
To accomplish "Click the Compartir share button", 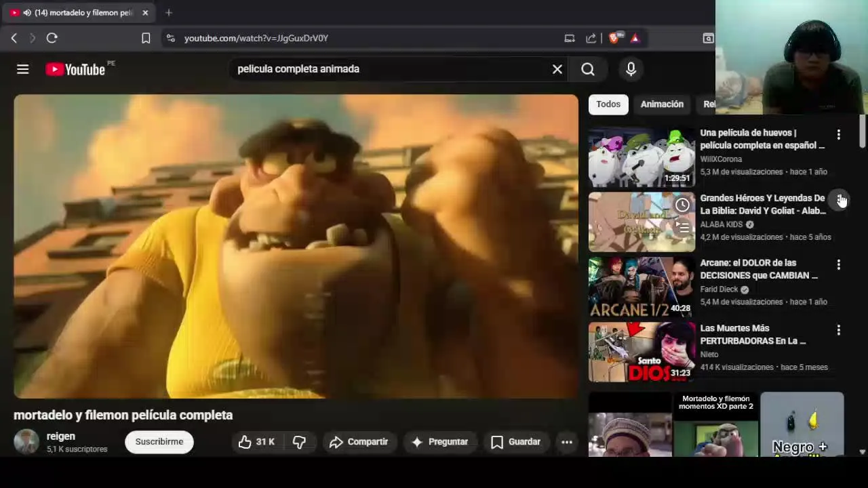I will [359, 442].
